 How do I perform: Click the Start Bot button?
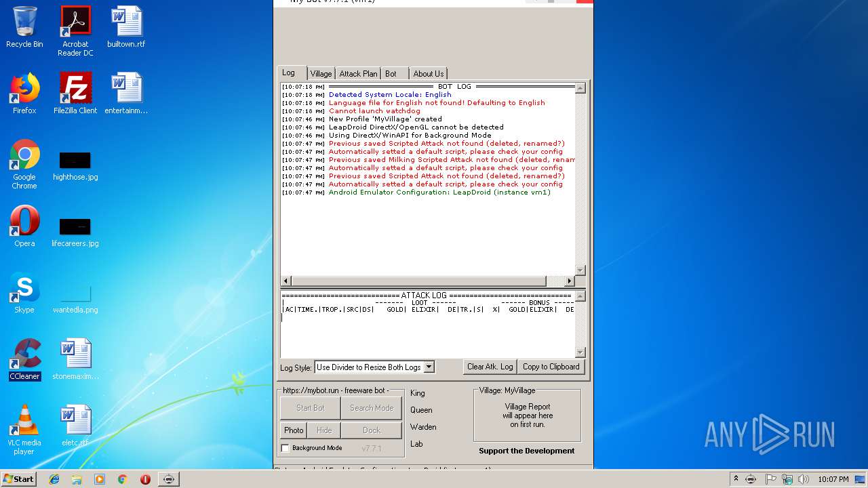(x=310, y=408)
